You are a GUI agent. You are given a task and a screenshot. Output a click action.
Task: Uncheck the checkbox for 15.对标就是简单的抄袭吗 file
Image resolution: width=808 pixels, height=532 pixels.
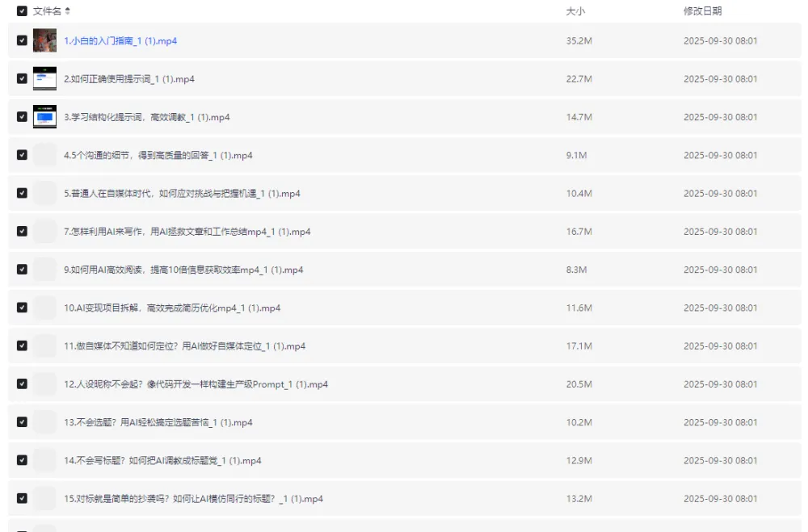(x=23, y=498)
